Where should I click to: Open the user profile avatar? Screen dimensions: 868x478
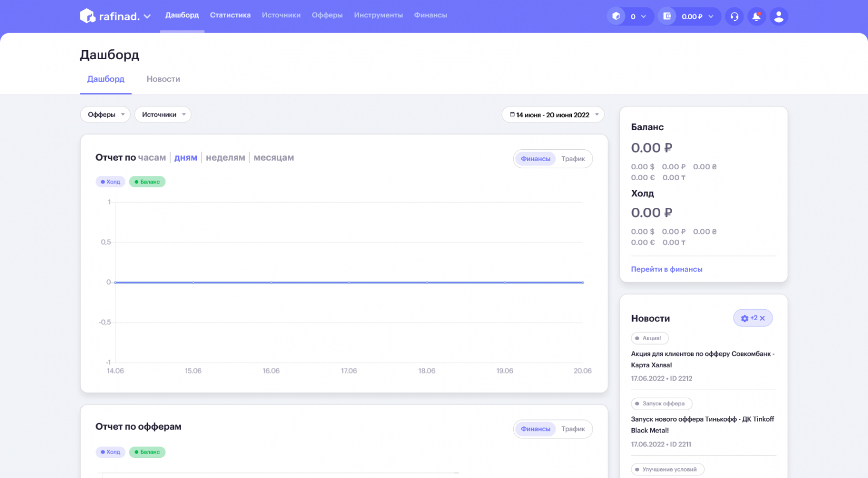click(x=778, y=16)
